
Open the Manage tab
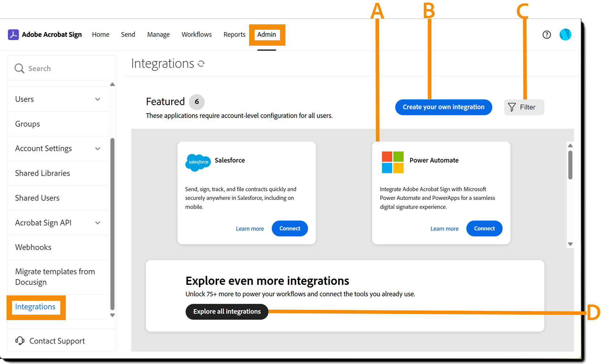click(x=158, y=34)
